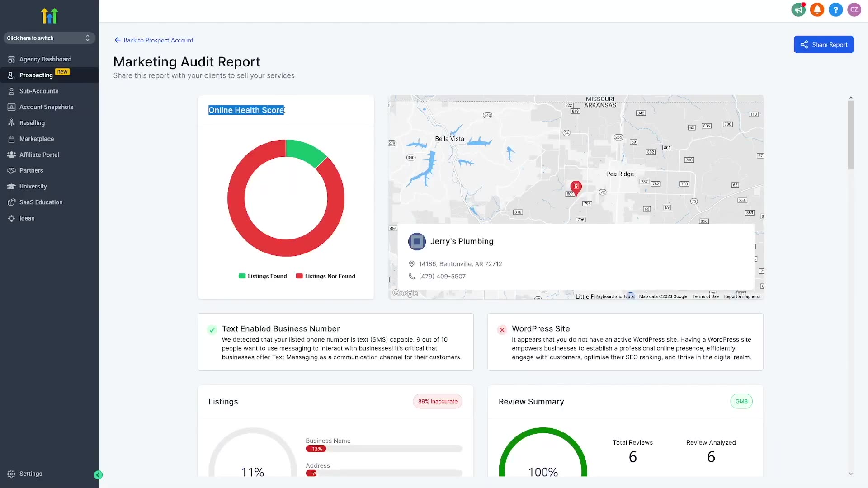Click the Reselling icon

12,123
